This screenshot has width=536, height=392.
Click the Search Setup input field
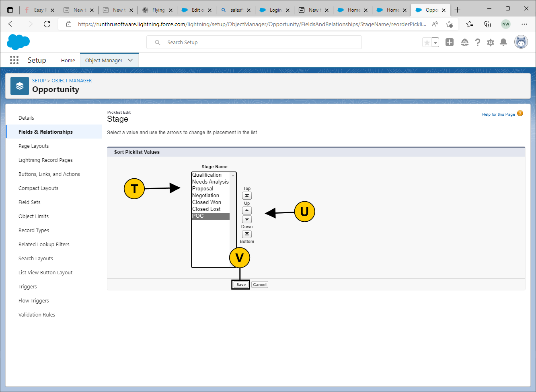pos(257,43)
